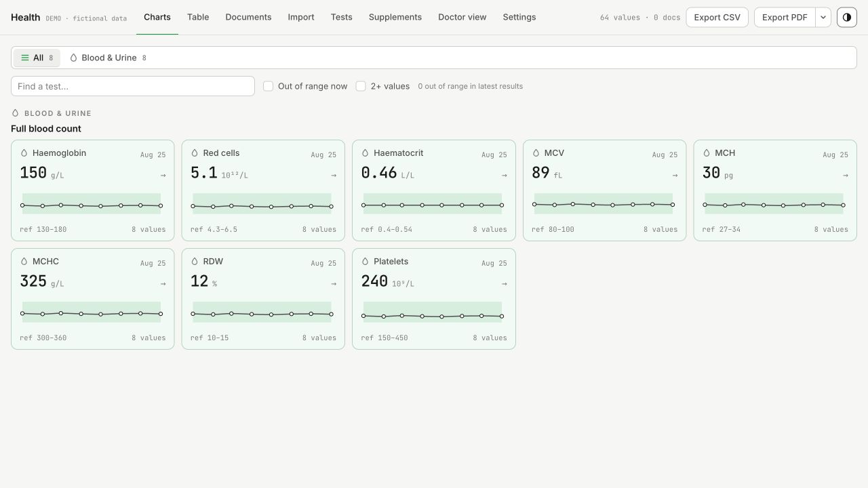Open the Platelets sparkline chart

point(433,312)
